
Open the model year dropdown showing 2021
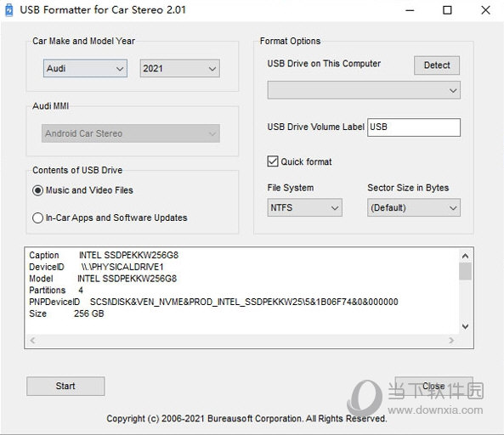(x=179, y=68)
